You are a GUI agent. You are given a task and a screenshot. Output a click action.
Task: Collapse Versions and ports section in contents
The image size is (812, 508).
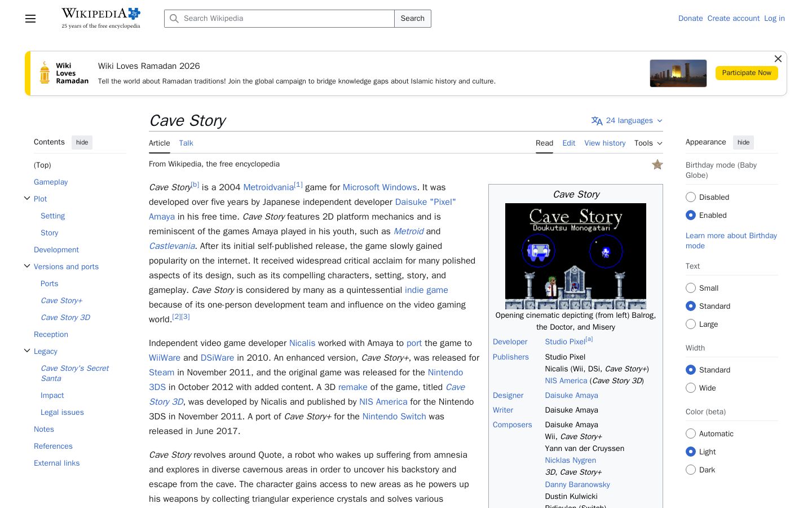click(x=27, y=266)
